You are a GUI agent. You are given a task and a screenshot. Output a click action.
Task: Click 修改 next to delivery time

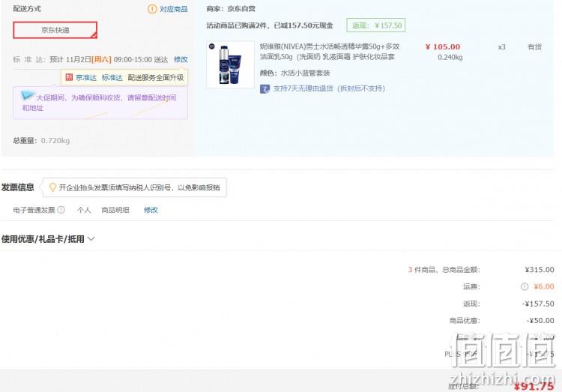181,59
